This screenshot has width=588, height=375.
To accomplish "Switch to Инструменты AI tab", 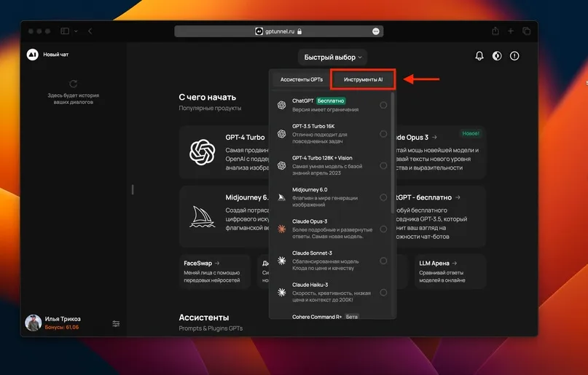I will pyautogui.click(x=363, y=79).
